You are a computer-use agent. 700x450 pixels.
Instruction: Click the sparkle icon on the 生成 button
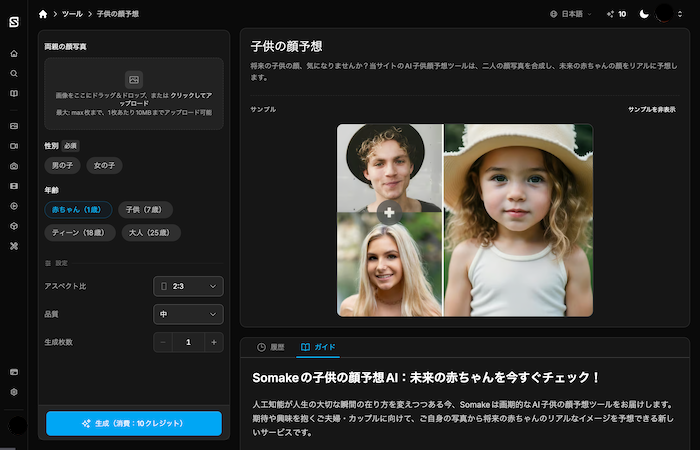pos(87,424)
